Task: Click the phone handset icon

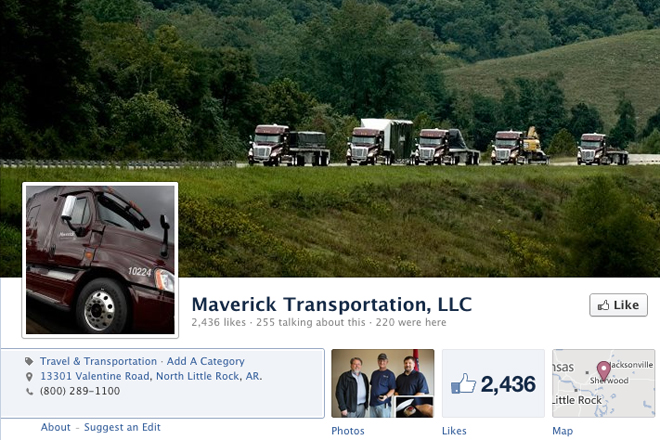Action: point(29,391)
